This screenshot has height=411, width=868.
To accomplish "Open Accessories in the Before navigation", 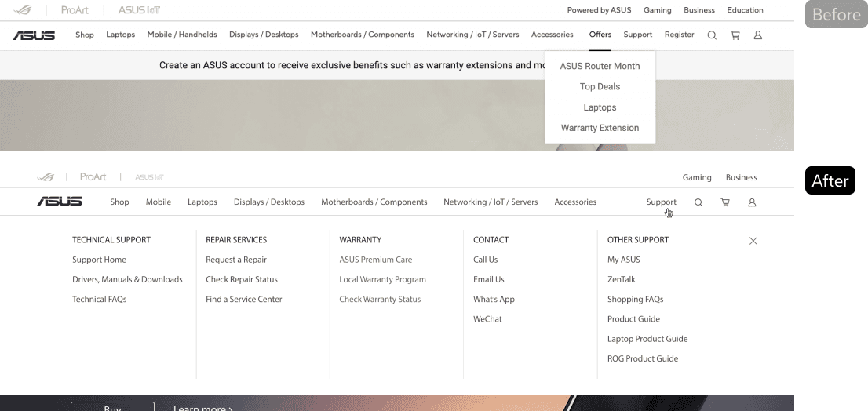I will point(553,35).
